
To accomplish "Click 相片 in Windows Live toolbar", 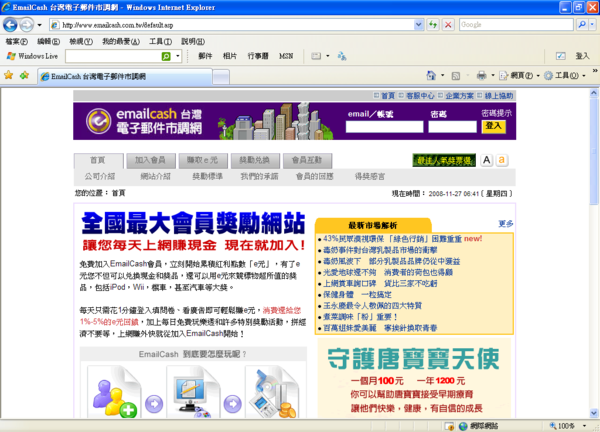I will pyautogui.click(x=230, y=56).
